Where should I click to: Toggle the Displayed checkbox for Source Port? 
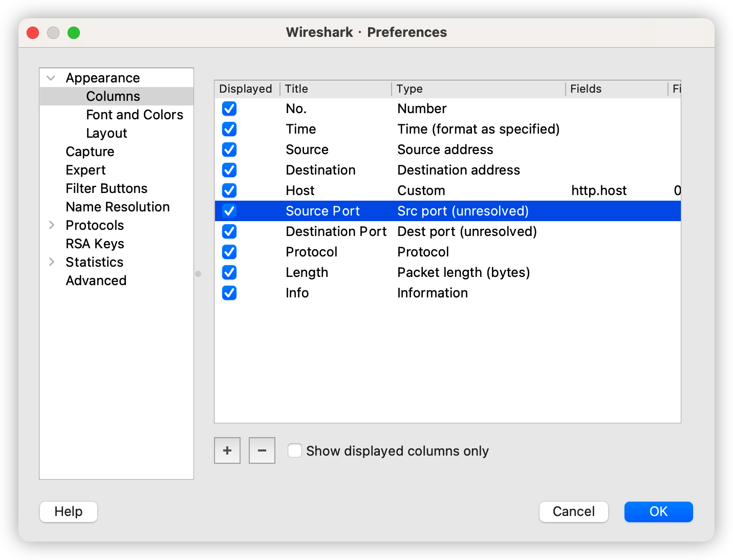(229, 211)
